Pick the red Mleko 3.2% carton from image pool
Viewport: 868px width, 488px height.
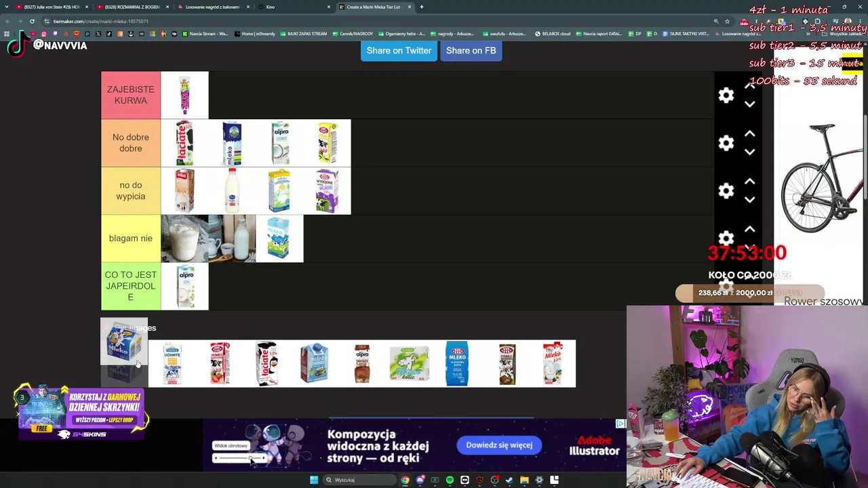pos(552,364)
